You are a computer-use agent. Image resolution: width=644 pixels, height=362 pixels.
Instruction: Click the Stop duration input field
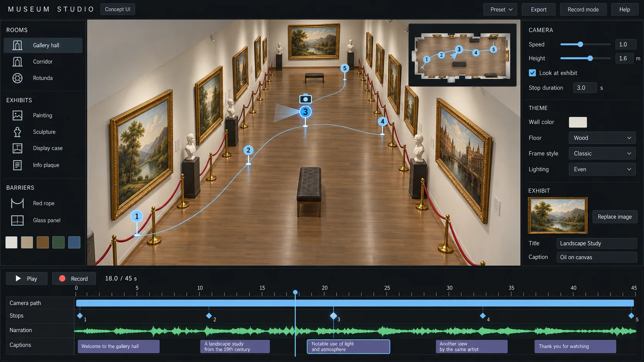585,88
